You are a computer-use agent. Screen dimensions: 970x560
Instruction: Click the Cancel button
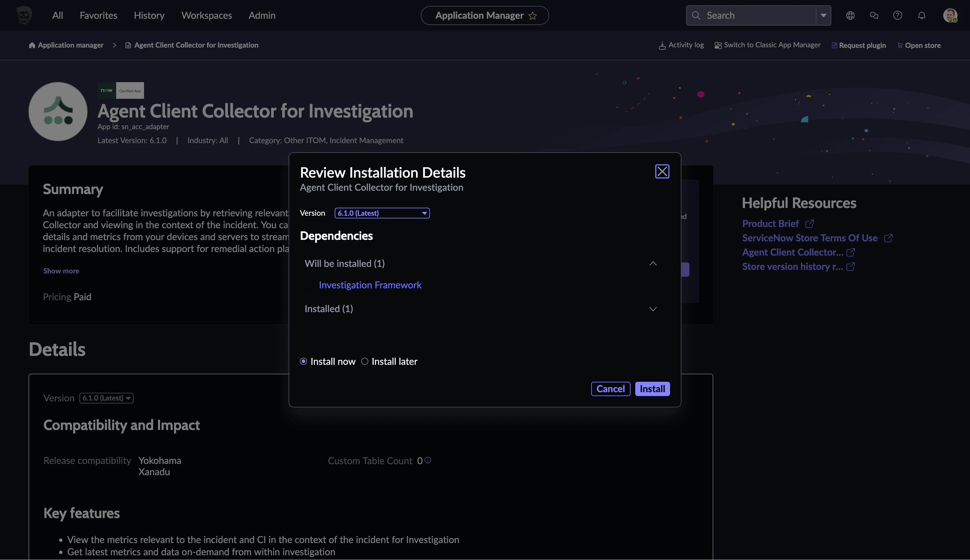610,389
